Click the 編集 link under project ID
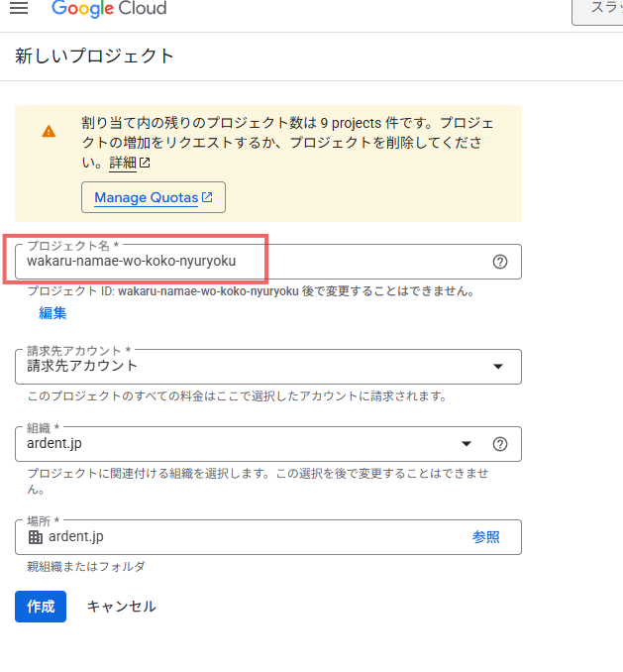This screenshot has height=672, width=623. 52,313
